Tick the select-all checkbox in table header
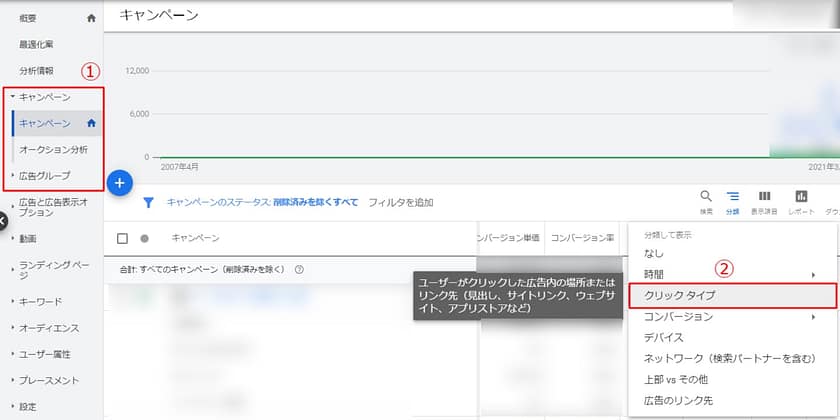The image size is (840, 420). coord(122,238)
